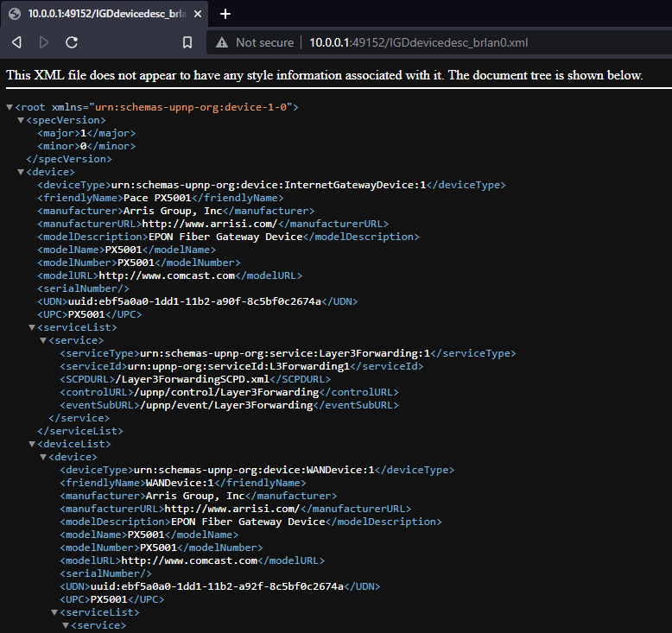Click the controlURL Layer3Forwarding line
Image resolution: width=672 pixels, height=633 pixels.
[x=229, y=392]
